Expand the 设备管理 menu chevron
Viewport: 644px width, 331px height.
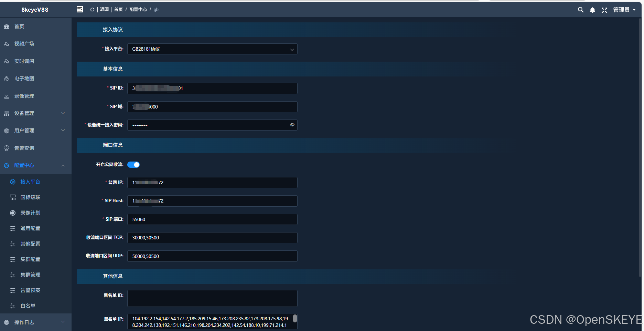(63, 113)
